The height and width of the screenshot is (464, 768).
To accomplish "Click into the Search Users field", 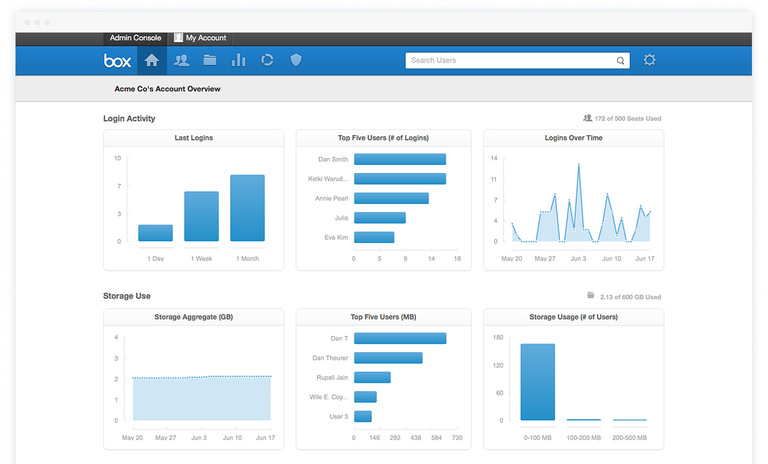I will tap(510, 61).
